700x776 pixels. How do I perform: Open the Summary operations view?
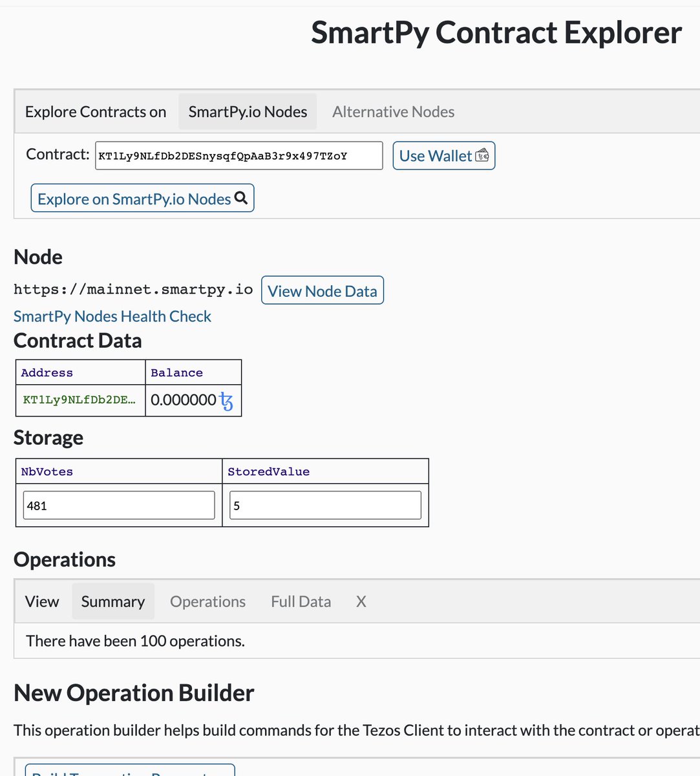pyautogui.click(x=113, y=601)
